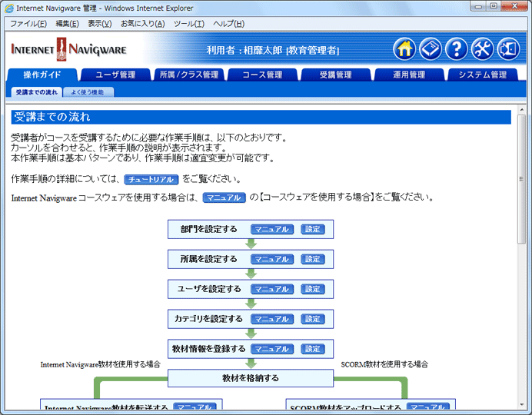
Task: Click the scrollbar up arrow
Action: [x=522, y=109]
